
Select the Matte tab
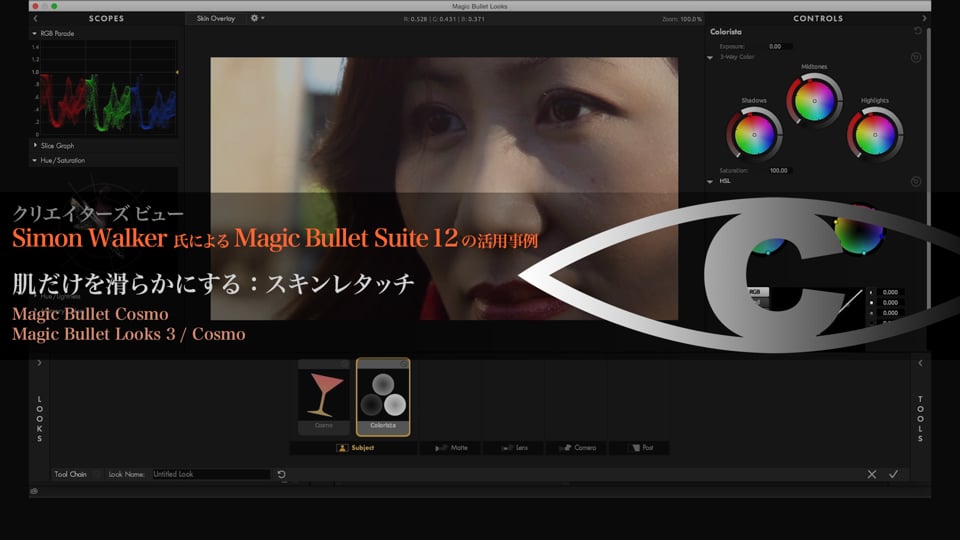pos(451,448)
